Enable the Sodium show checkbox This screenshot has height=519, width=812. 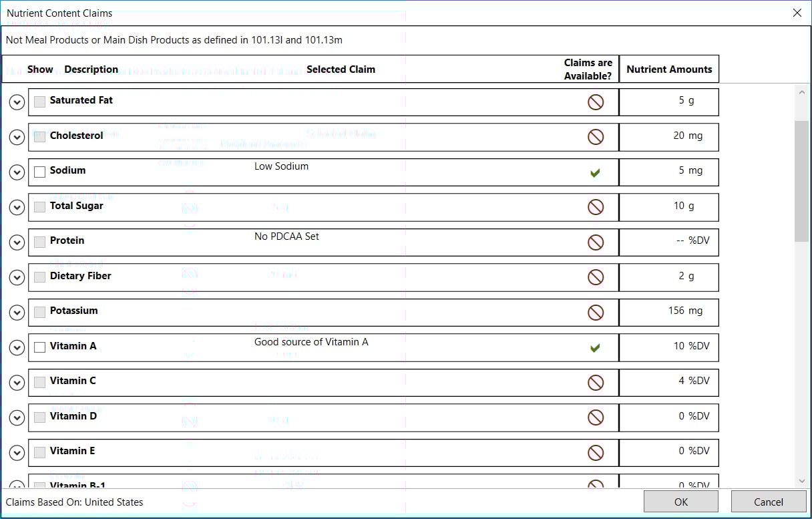tap(40, 172)
